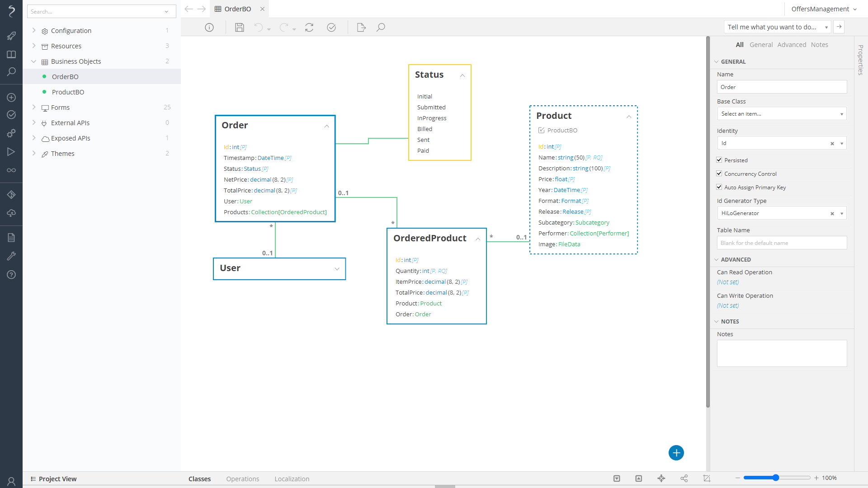This screenshot has width=868, height=488.
Task: Click the share icon in bottom bar
Action: click(684, 478)
